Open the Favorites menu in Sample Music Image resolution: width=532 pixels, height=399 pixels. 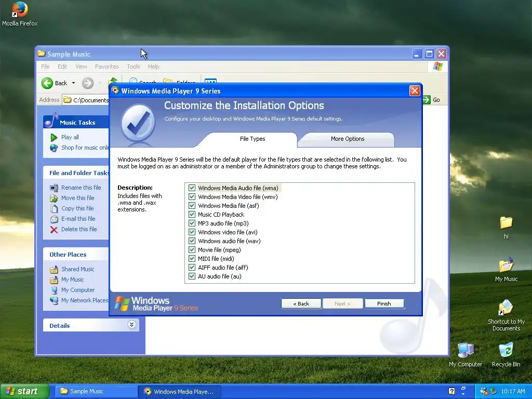click(107, 66)
